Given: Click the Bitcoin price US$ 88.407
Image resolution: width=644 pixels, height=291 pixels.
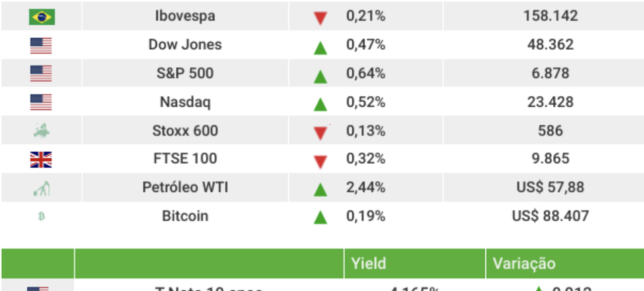Looking at the screenshot, I should click(x=550, y=216).
